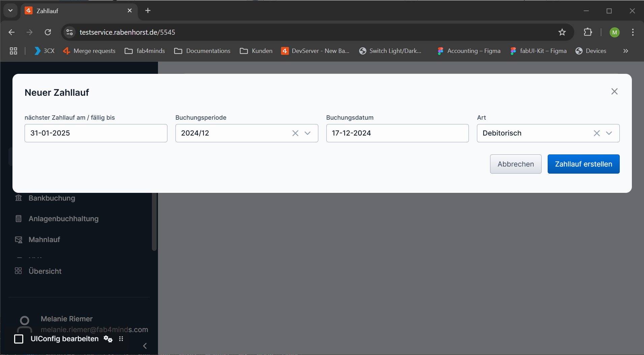Bookmark this page with star icon
644x355 pixels.
tap(562, 32)
